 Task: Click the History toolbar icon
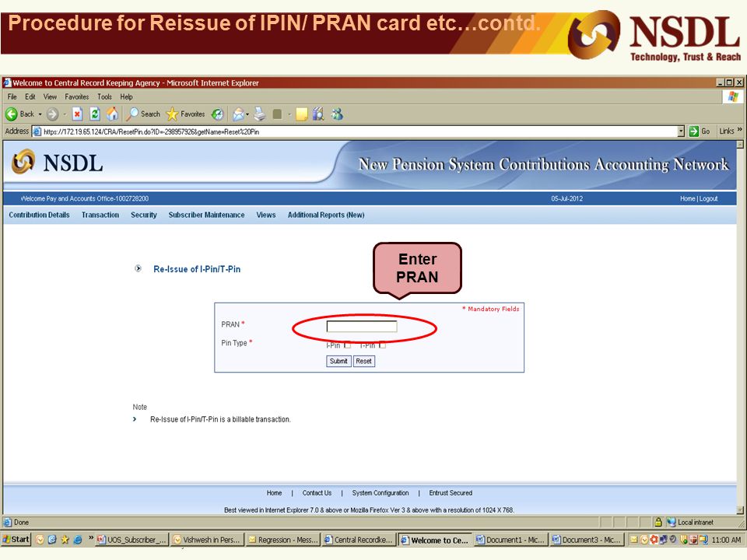[217, 114]
